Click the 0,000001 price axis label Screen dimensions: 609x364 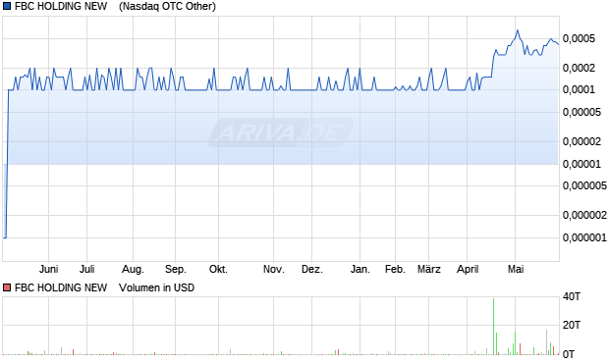point(584,237)
